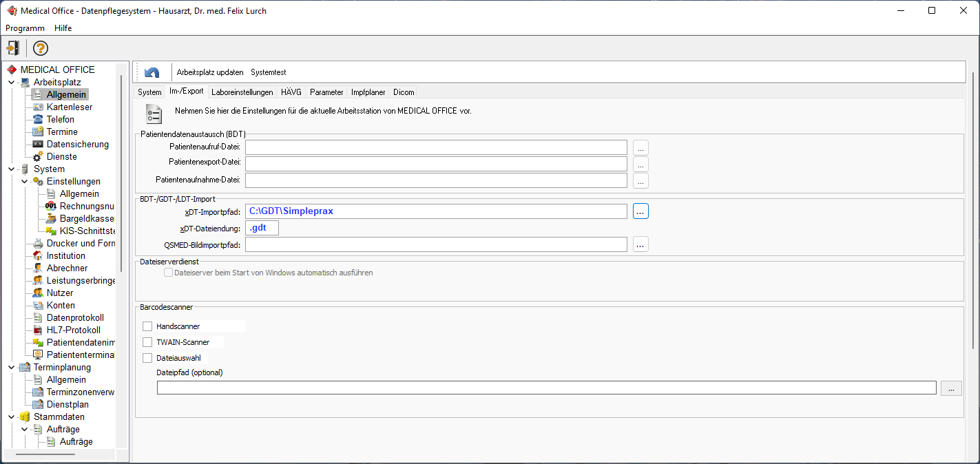Collapse the Stammdaten tree node
The image size is (980, 464).
[12, 416]
